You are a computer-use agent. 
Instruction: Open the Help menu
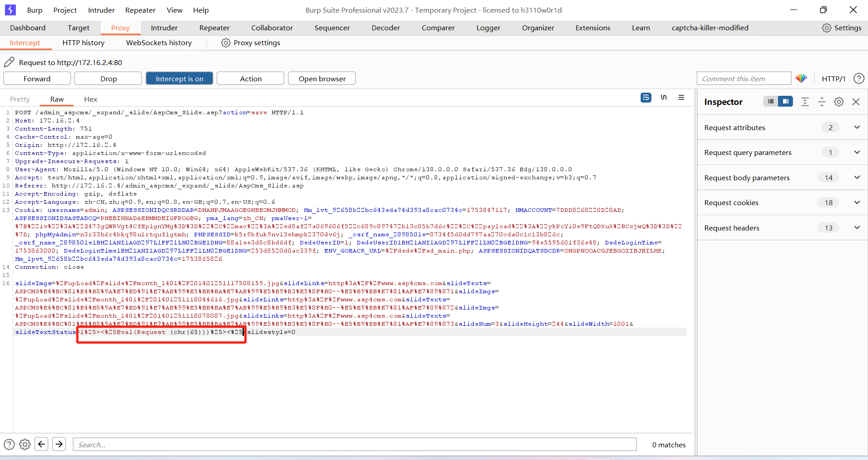(x=201, y=10)
